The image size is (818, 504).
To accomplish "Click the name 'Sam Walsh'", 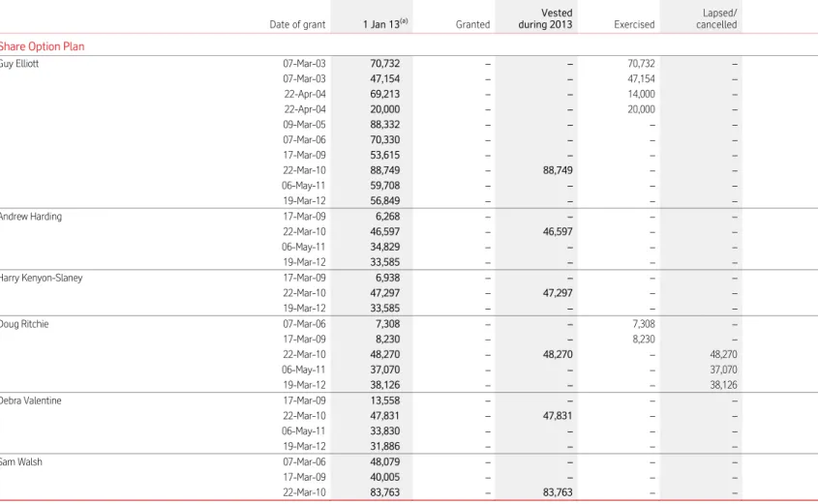I will pos(21,461).
